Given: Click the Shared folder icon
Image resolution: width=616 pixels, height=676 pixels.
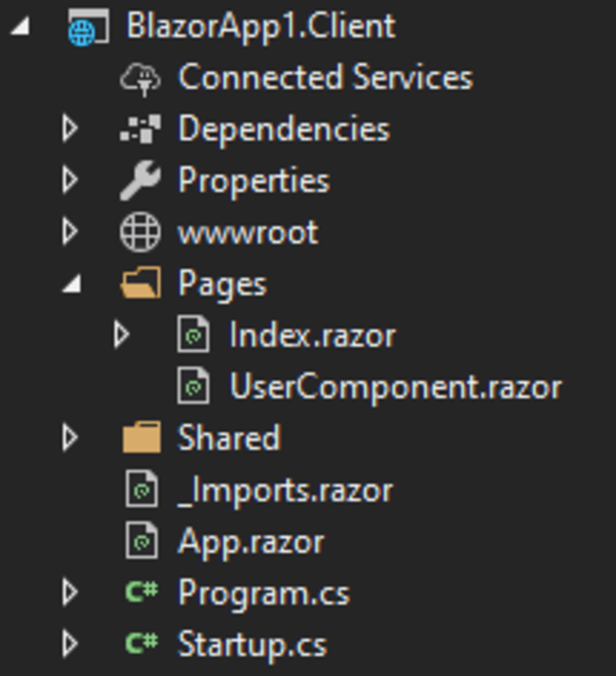Looking at the screenshot, I should point(141,437).
